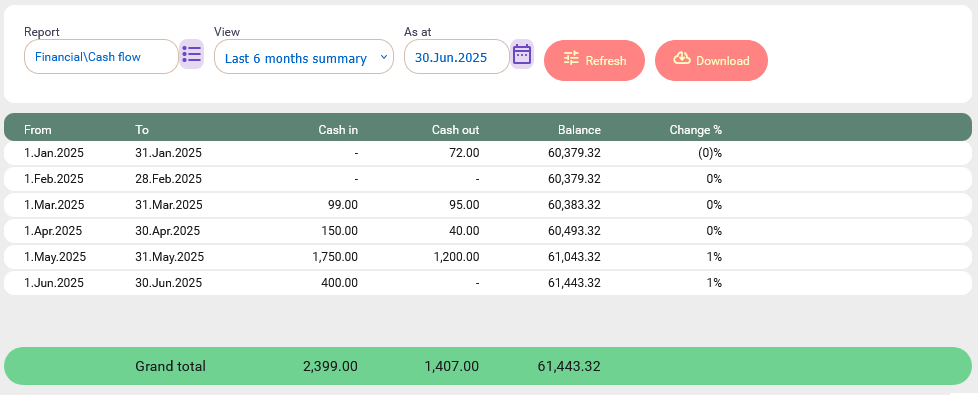The width and height of the screenshot is (978, 395).
Task: Open the report list icon beside Report field
Action: click(191, 54)
